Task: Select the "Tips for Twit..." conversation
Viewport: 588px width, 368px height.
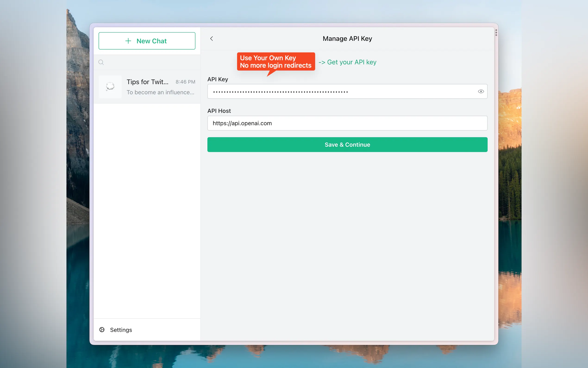Action: coord(147,82)
